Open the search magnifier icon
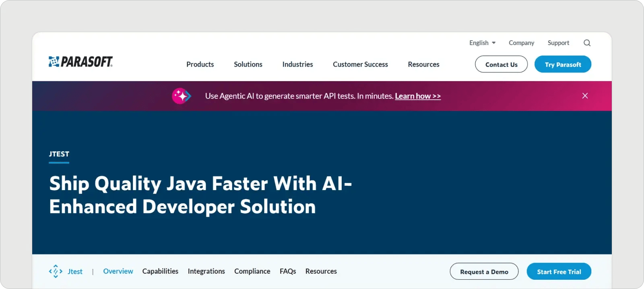The width and height of the screenshot is (644, 289). 587,43
